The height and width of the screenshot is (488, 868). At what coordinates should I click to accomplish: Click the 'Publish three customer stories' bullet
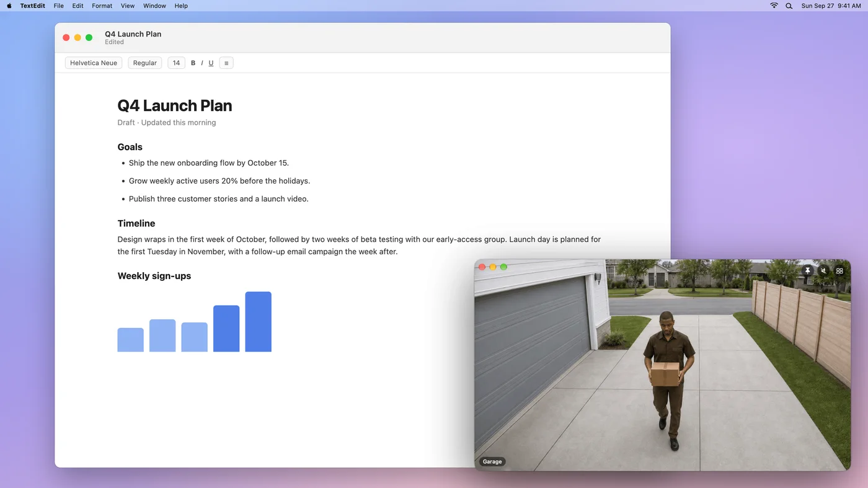(x=219, y=199)
